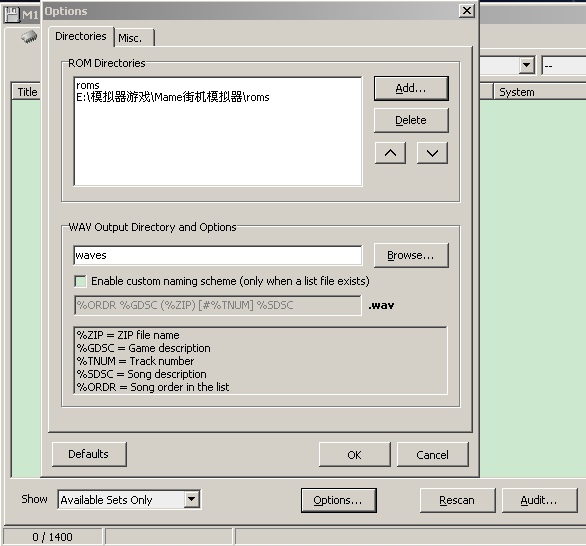
Task: Open the Show filter dropdown arrow
Action: click(191, 499)
